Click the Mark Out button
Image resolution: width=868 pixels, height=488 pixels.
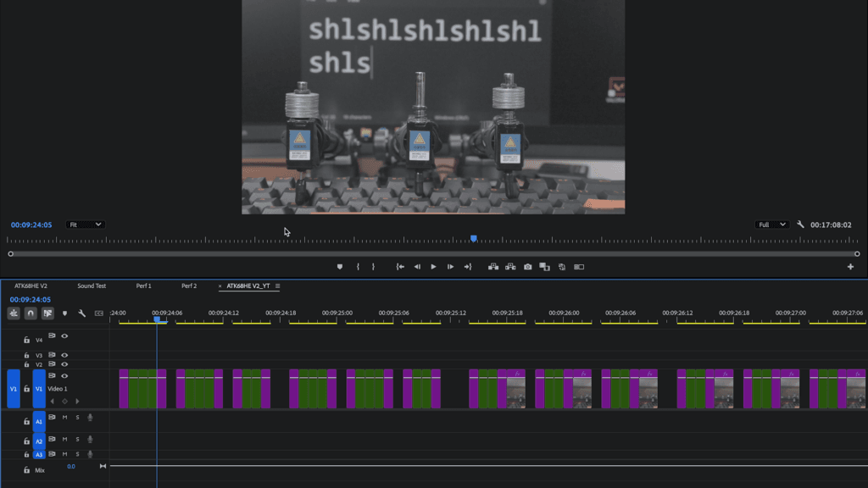click(374, 267)
